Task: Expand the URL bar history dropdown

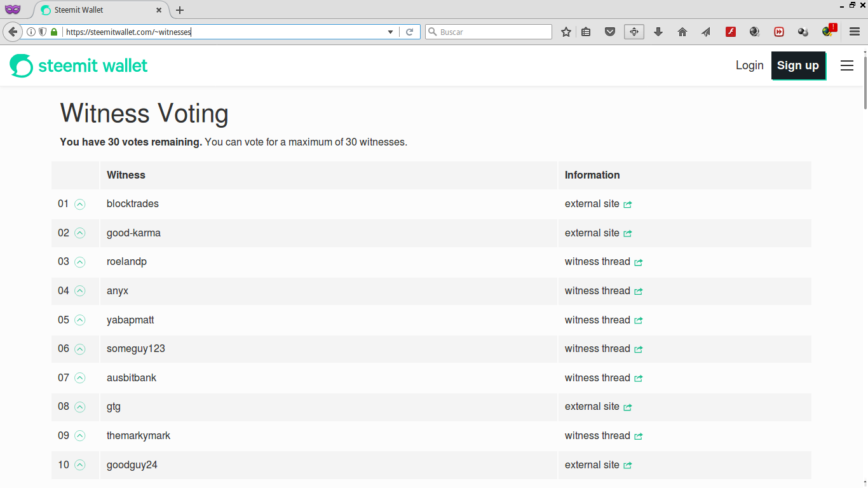Action: pos(390,32)
